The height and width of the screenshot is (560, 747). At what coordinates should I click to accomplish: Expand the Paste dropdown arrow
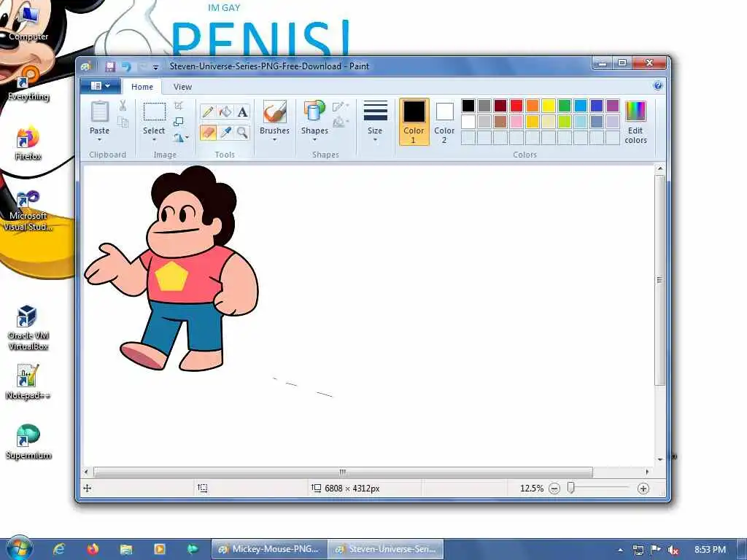(x=99, y=139)
